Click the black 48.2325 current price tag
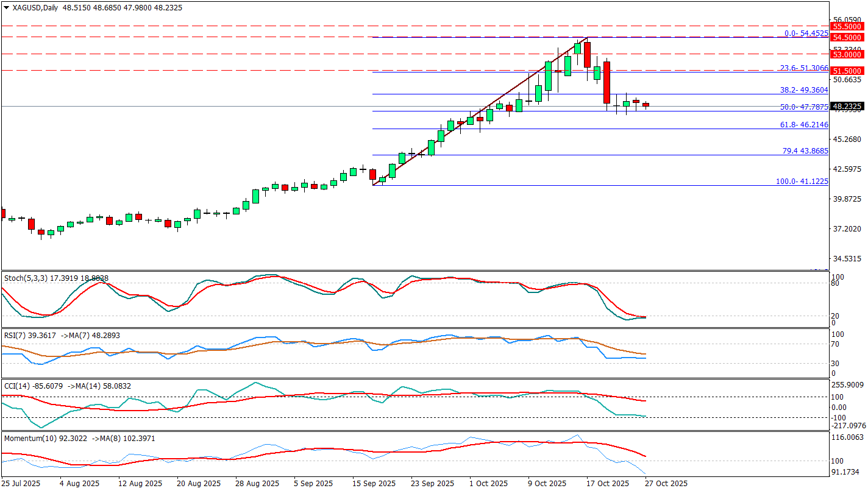868x491 pixels. [x=848, y=106]
